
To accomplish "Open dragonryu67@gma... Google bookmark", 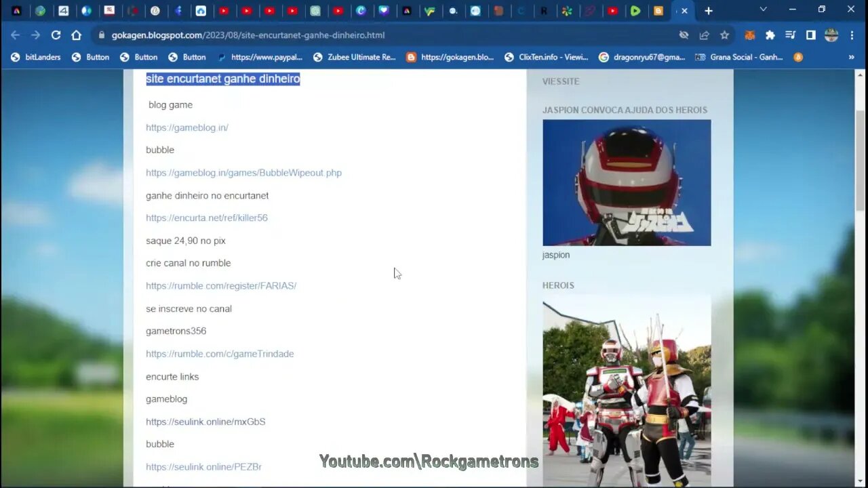I will point(642,57).
